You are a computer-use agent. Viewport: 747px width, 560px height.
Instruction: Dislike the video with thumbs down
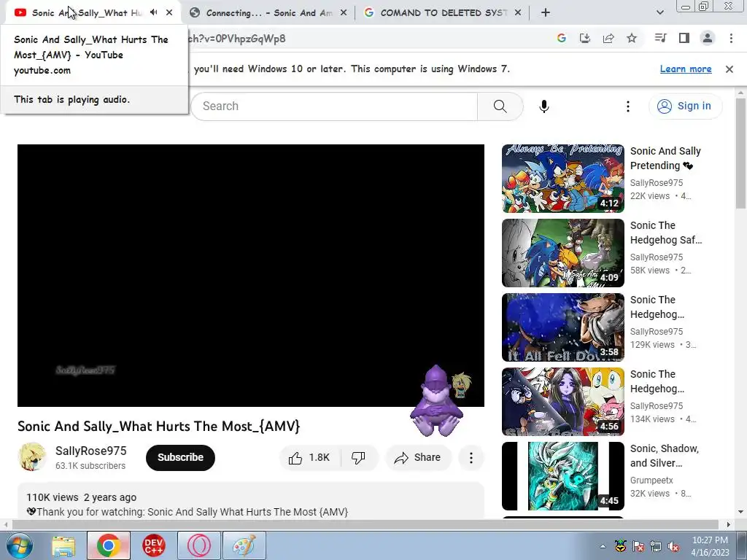(358, 458)
